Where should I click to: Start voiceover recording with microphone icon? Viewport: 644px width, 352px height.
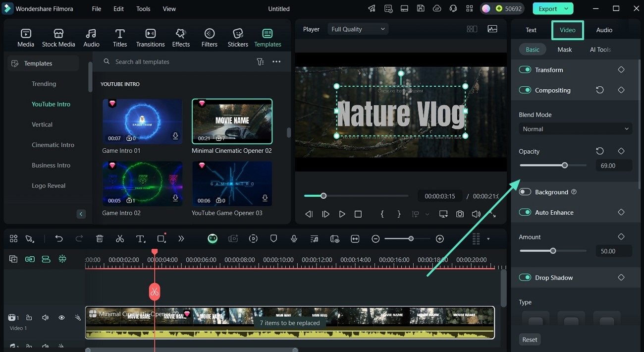(x=294, y=238)
